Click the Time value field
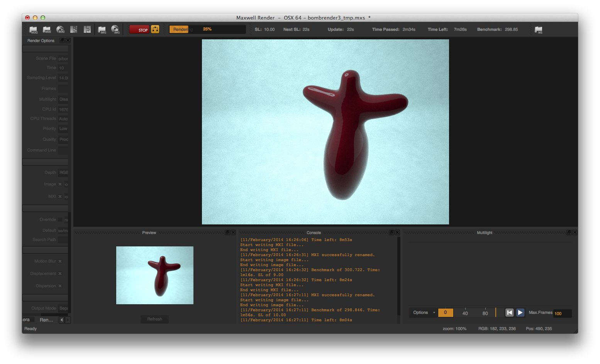600x364 pixels. tap(63, 68)
